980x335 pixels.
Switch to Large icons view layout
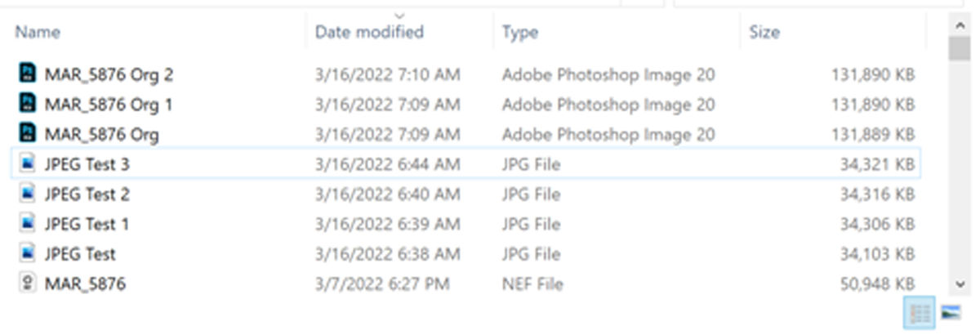(950, 312)
